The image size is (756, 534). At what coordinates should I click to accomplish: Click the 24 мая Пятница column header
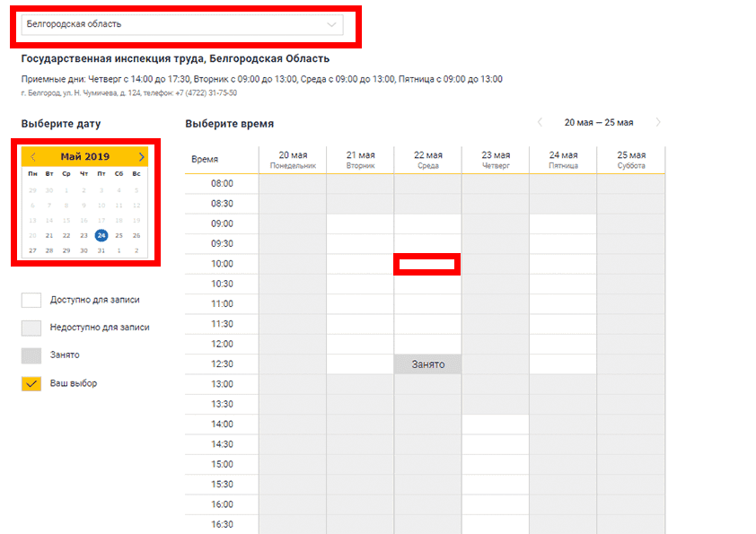(562, 160)
